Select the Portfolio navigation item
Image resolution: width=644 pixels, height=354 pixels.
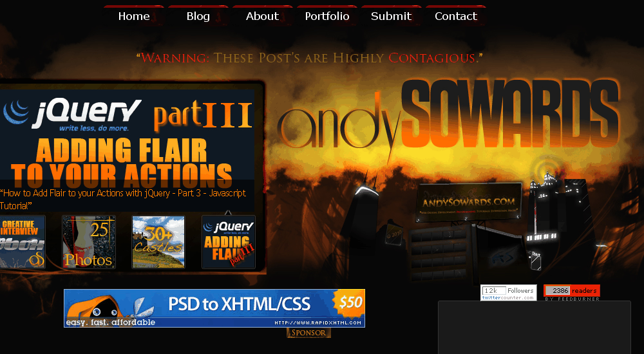coord(327,16)
